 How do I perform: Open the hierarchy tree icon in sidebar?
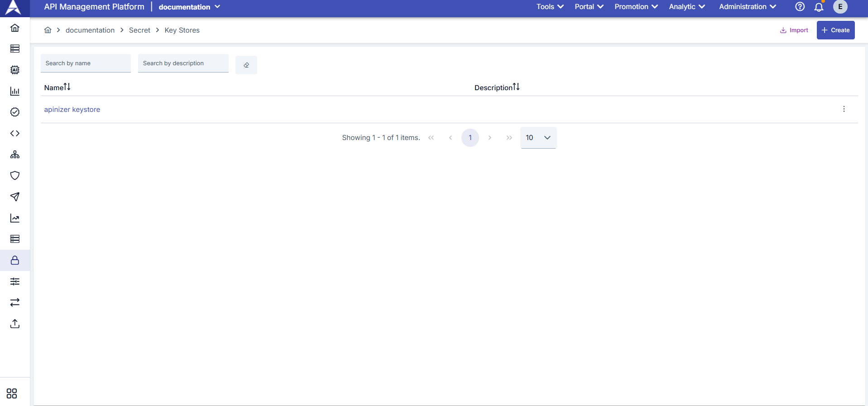click(15, 155)
